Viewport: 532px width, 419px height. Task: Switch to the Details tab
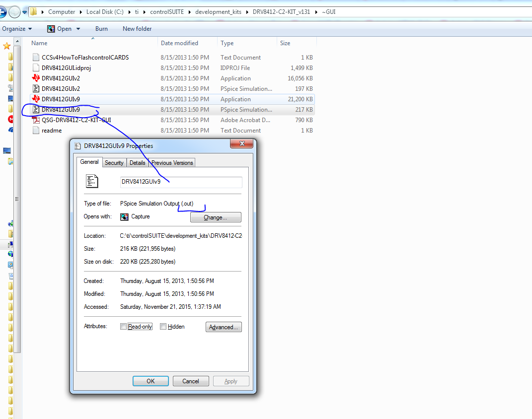(138, 163)
